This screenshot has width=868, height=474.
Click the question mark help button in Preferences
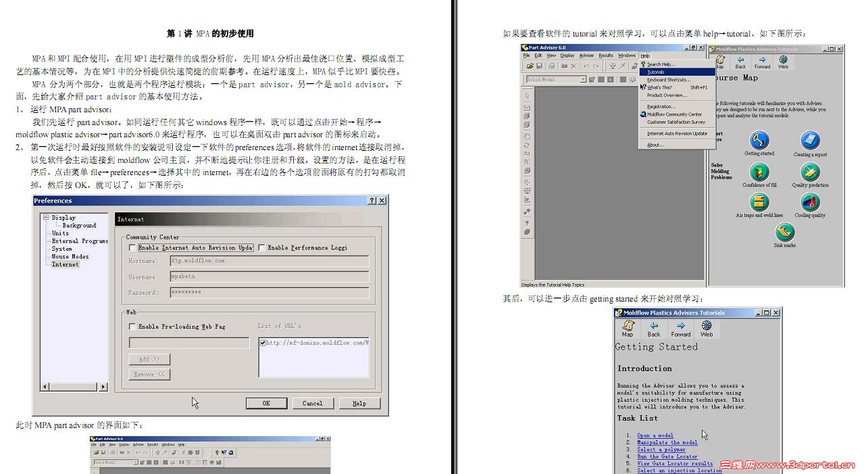tap(372, 201)
